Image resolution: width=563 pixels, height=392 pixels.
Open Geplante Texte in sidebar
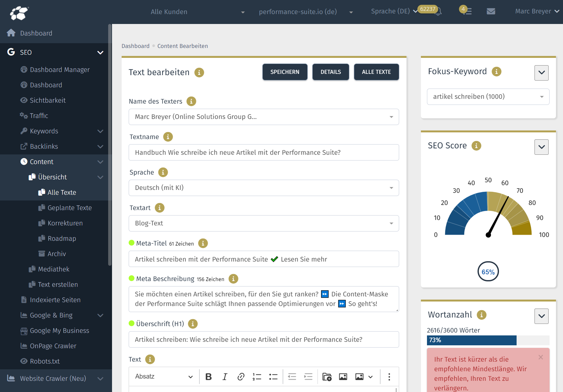tap(69, 208)
